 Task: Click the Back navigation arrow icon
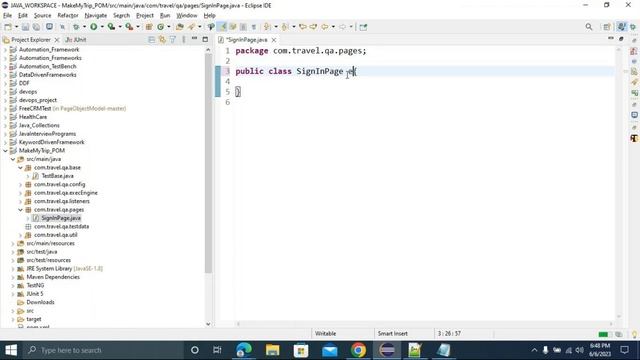click(325, 27)
